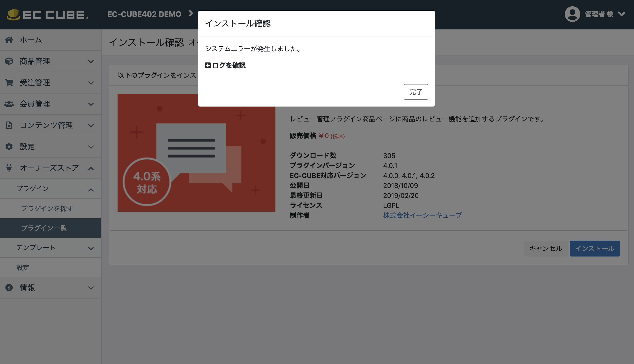
Task: Click the info icon for 情報
Action: click(9, 288)
